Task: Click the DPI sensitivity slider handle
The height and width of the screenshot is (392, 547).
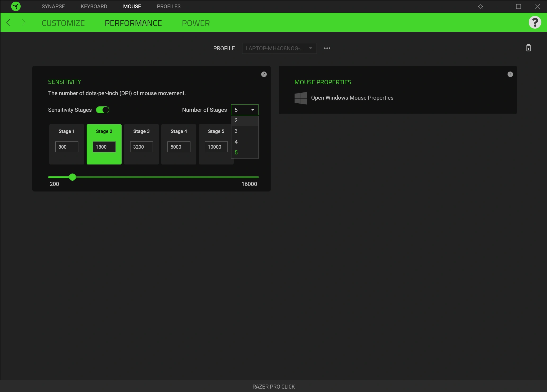Action: pos(72,177)
